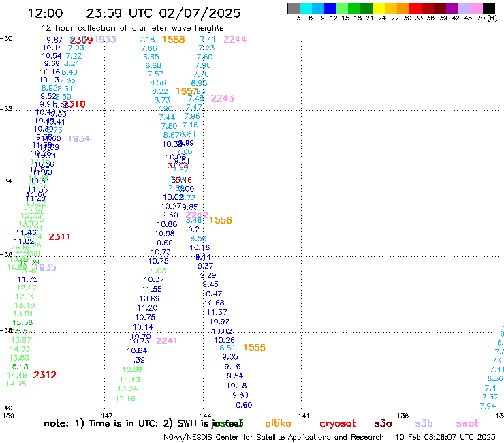Click the wave height value '10.98'

(165, 234)
